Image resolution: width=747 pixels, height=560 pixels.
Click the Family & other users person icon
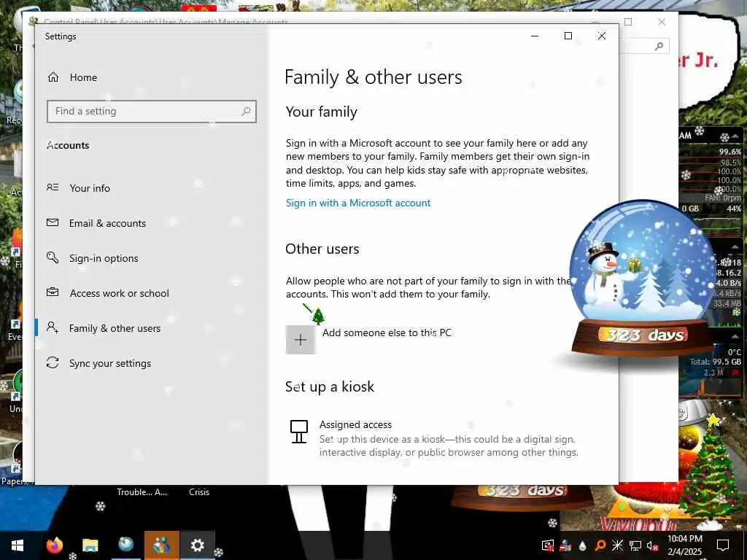tap(53, 327)
